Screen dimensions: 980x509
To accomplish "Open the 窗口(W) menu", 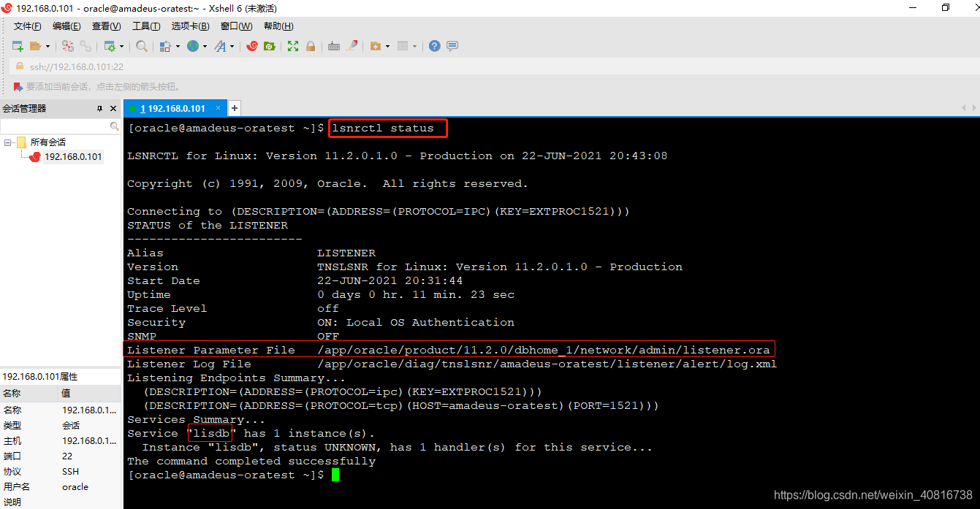I will pos(236,26).
